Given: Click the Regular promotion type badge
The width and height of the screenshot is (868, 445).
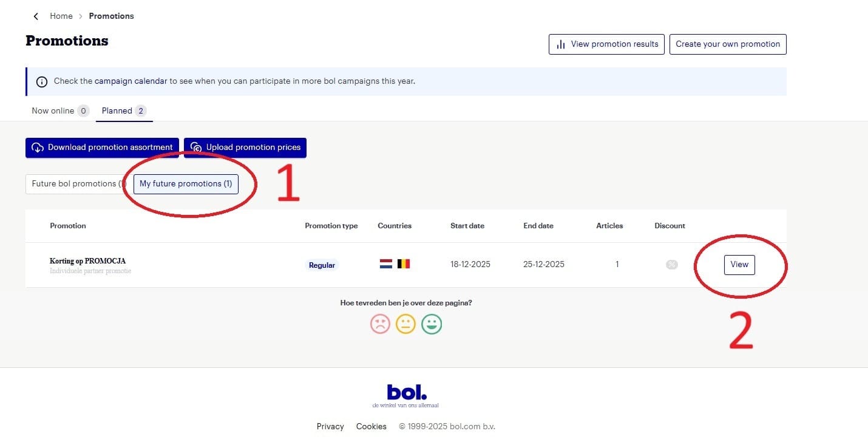Looking at the screenshot, I should click(x=322, y=265).
